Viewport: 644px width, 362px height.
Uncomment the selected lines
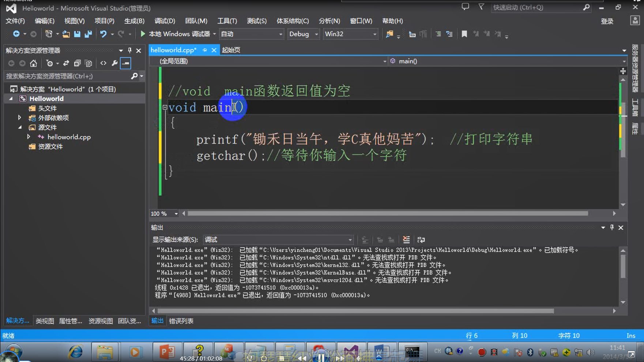[x=449, y=34]
